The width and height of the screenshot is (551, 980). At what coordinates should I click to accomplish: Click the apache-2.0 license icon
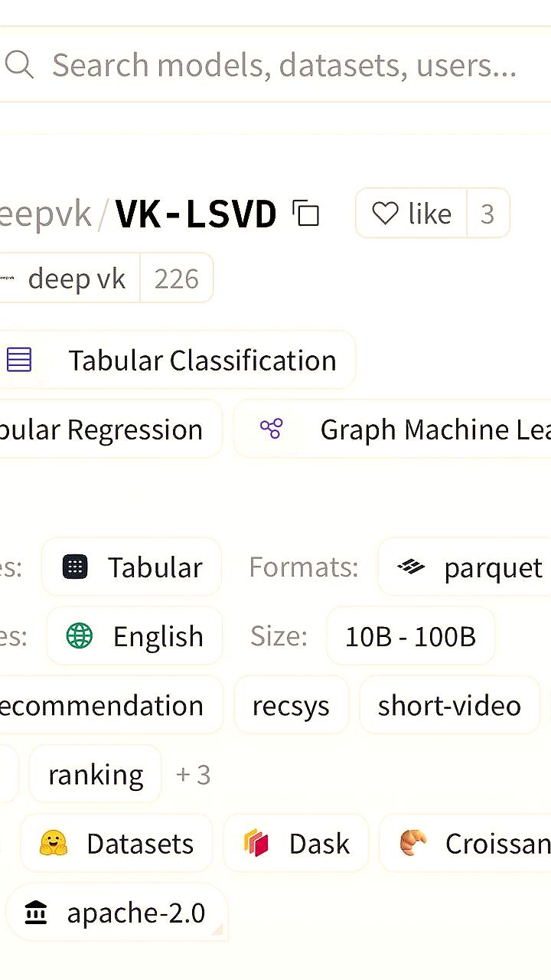click(x=36, y=913)
